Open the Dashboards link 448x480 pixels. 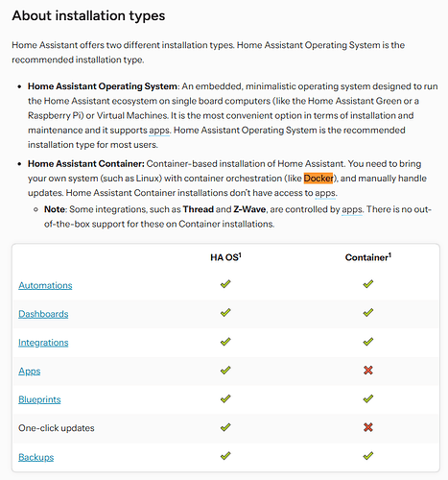43,314
